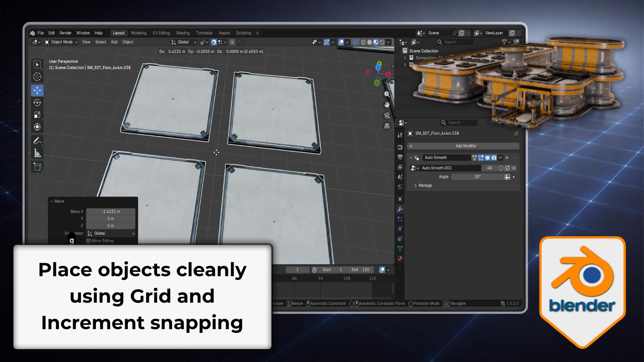The image size is (644, 362).
Task: Click the Move X value field
Action: coord(111,212)
